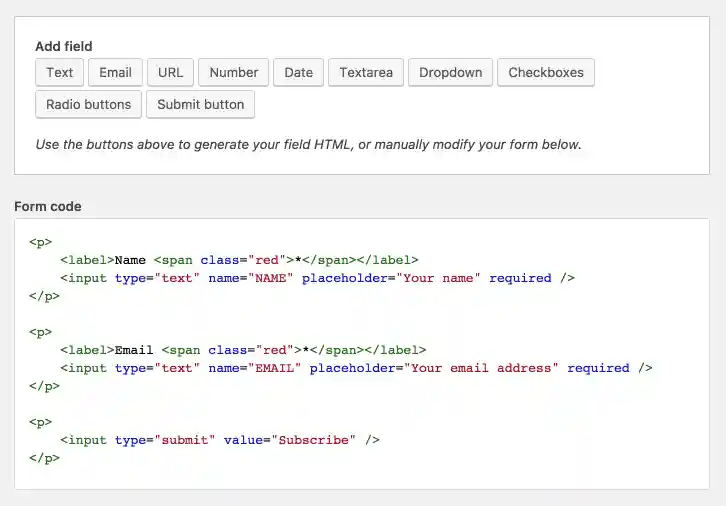Click the "Your email address" placeholder value
This screenshot has width=726, height=506.
pyautogui.click(x=481, y=368)
